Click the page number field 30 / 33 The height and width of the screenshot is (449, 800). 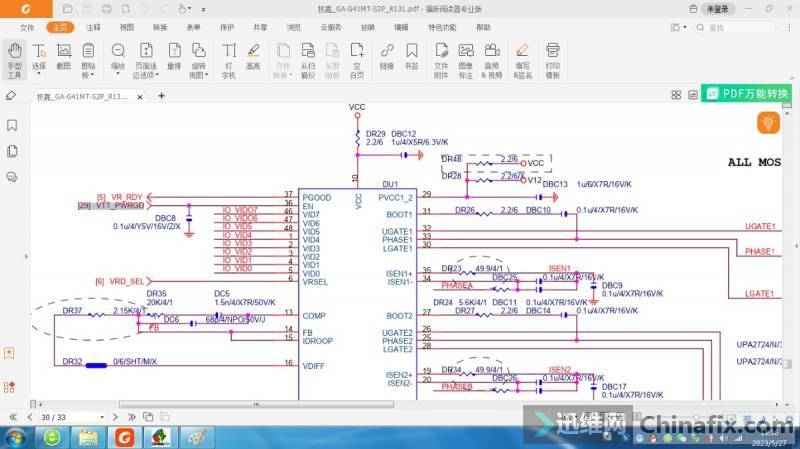70,417
